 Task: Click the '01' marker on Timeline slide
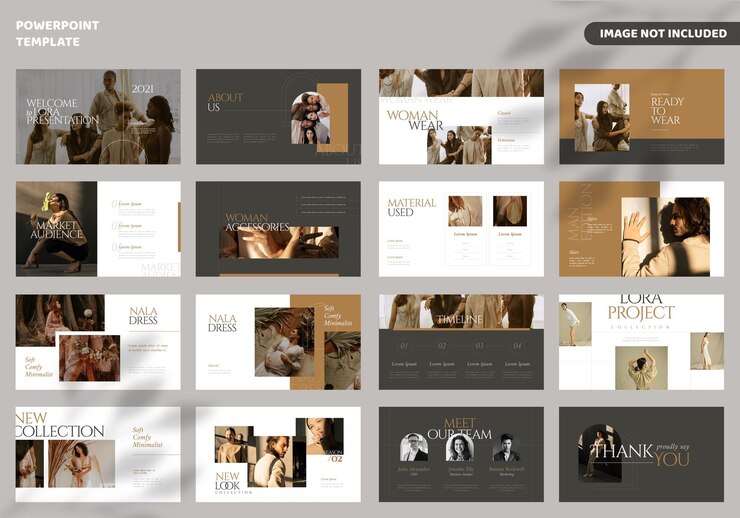click(x=404, y=346)
